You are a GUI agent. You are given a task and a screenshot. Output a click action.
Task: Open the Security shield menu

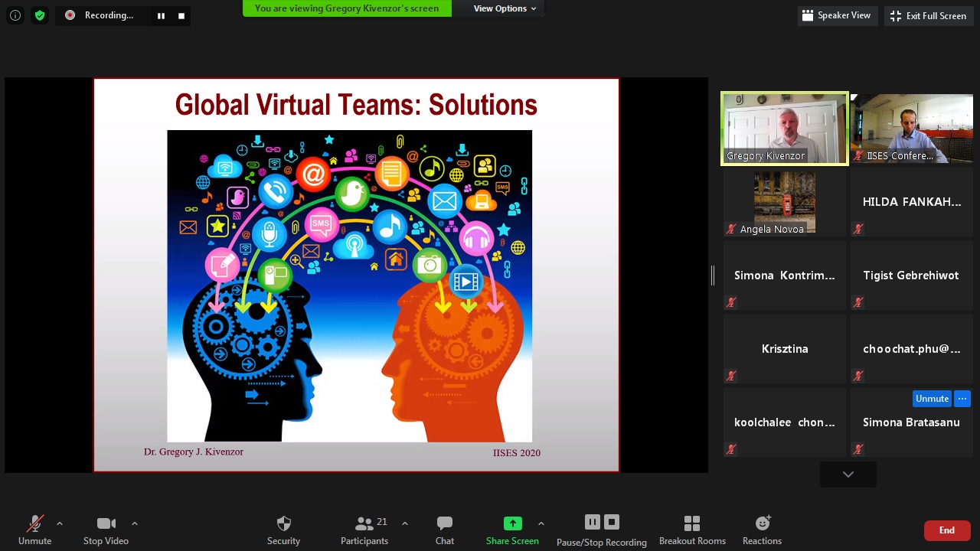[283, 530]
